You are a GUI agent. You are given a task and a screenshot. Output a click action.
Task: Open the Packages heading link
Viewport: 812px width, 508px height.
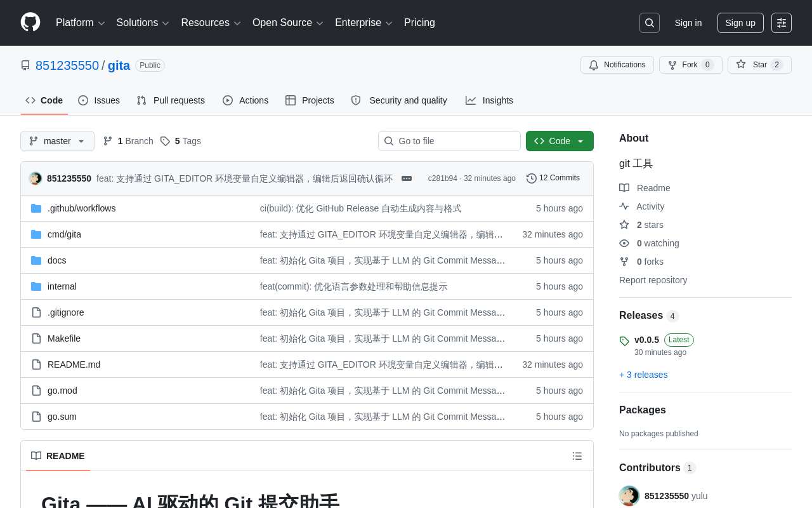643,410
